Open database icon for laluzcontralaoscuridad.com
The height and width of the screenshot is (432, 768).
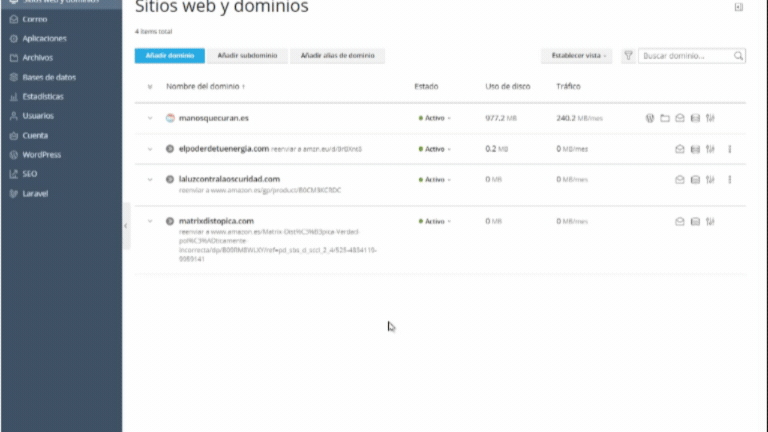(695, 180)
